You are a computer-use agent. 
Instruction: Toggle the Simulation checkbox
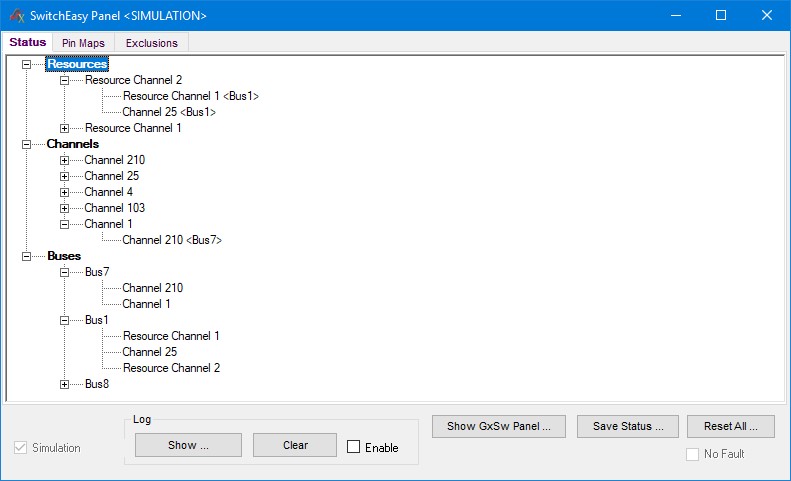[21, 448]
